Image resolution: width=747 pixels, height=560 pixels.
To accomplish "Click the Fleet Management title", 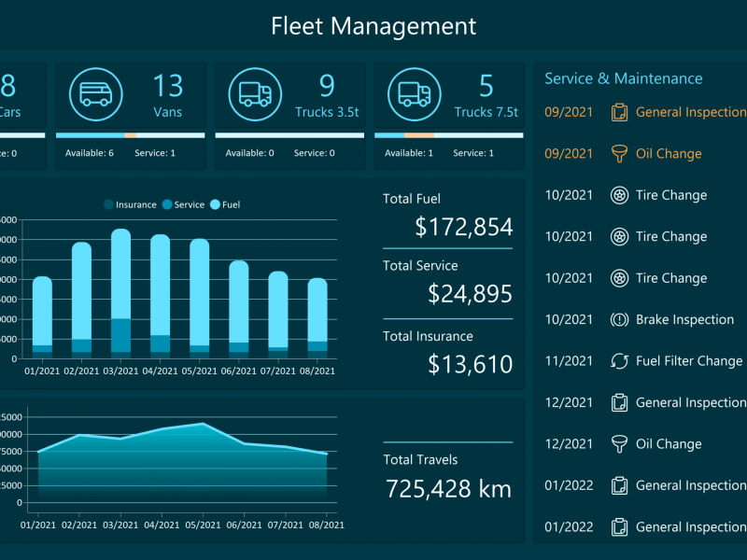I will (x=373, y=26).
